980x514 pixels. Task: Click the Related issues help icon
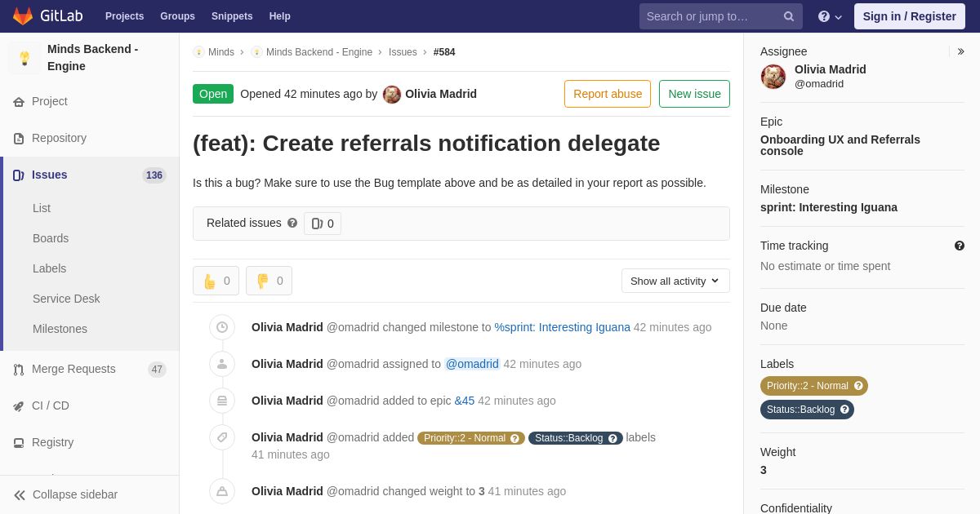click(292, 223)
